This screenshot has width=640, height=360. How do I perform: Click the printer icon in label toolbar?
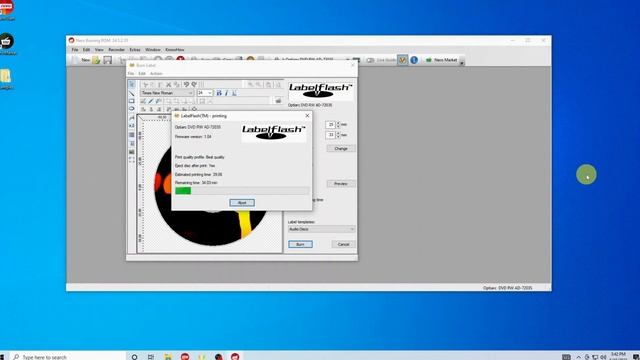coord(278,100)
